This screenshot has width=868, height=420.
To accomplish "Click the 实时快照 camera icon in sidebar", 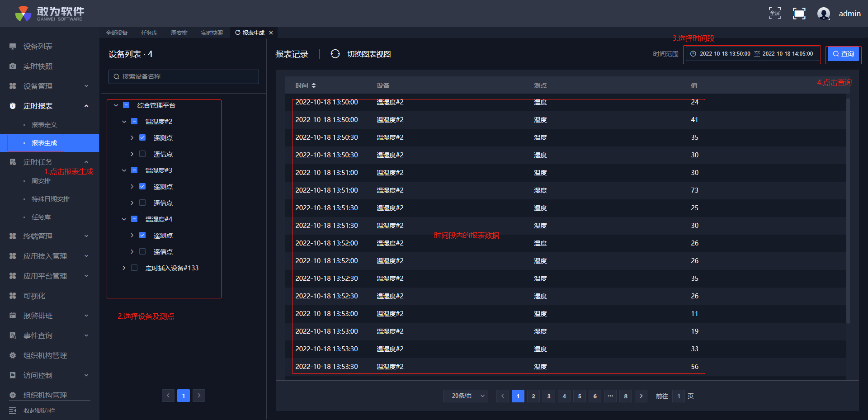I will click(13, 66).
